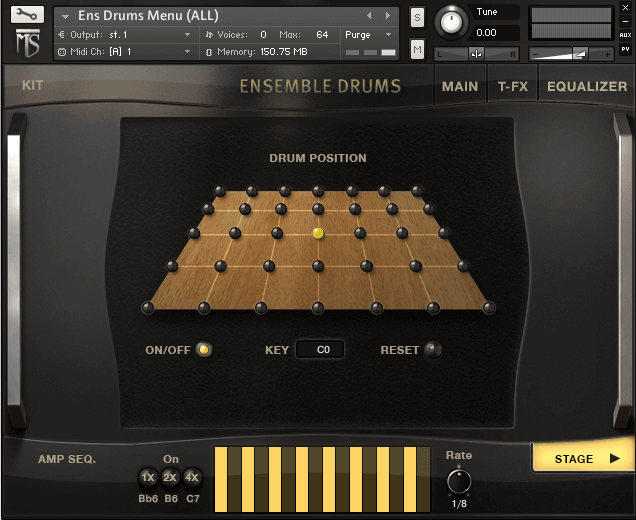
Task: Switch to the KIT tab
Action: click(32, 86)
